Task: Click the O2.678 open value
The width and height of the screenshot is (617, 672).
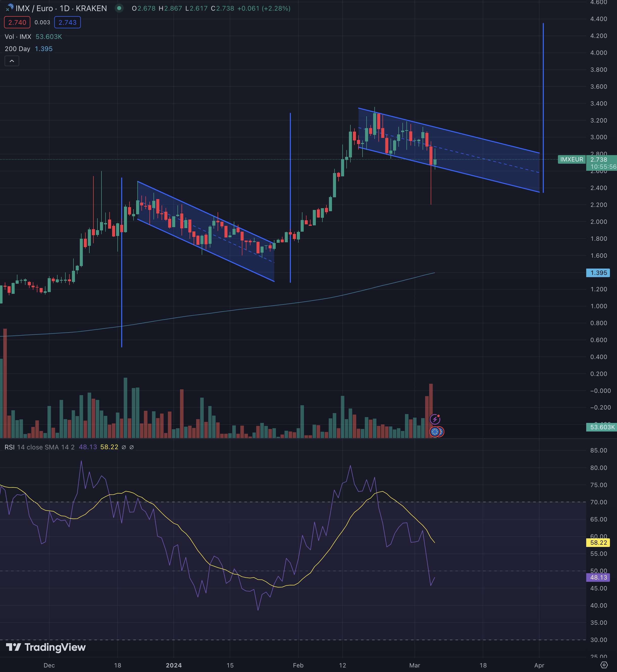Action: point(144,8)
